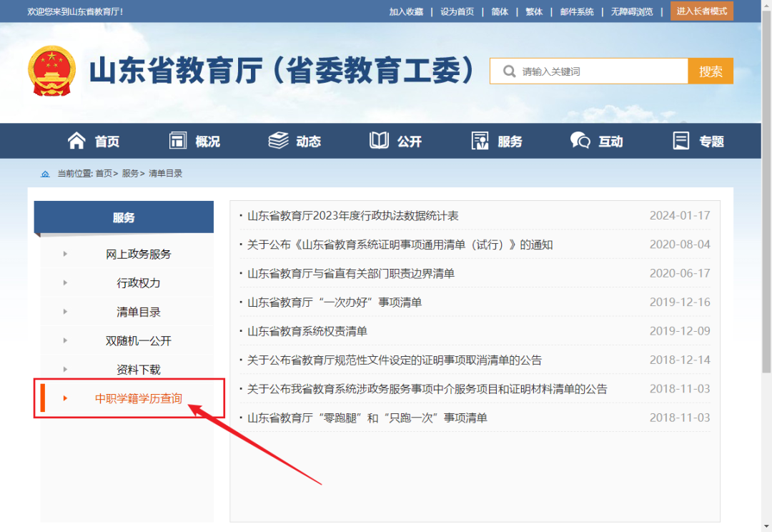Open the 中介服务项目和证明材料清单 announcement
This screenshot has height=532, width=772.
point(427,389)
